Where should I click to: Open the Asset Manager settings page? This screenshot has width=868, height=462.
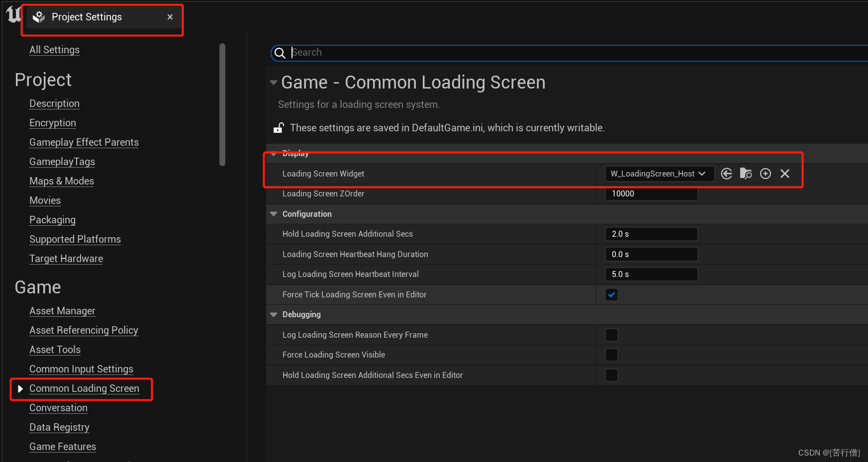coord(62,311)
